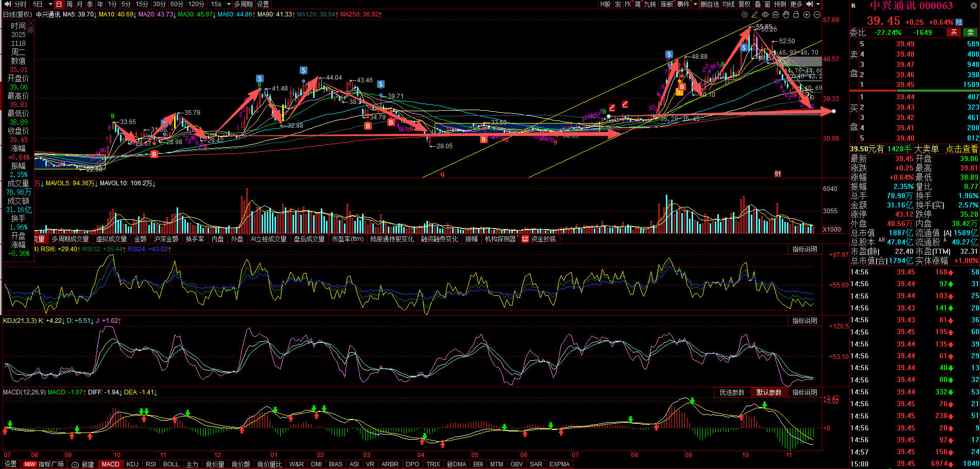This screenshot has height=469, width=980.
Task: Click the 财 financial report marker
Action: [778, 174]
